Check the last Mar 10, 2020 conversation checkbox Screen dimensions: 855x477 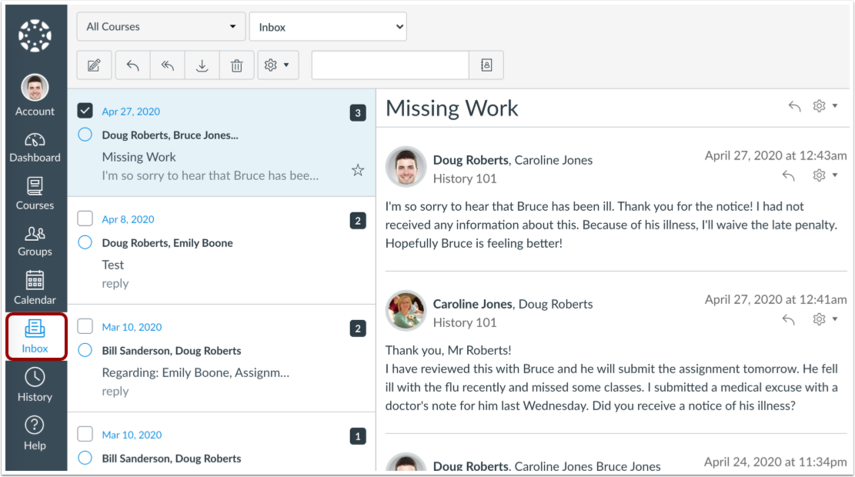click(85, 434)
